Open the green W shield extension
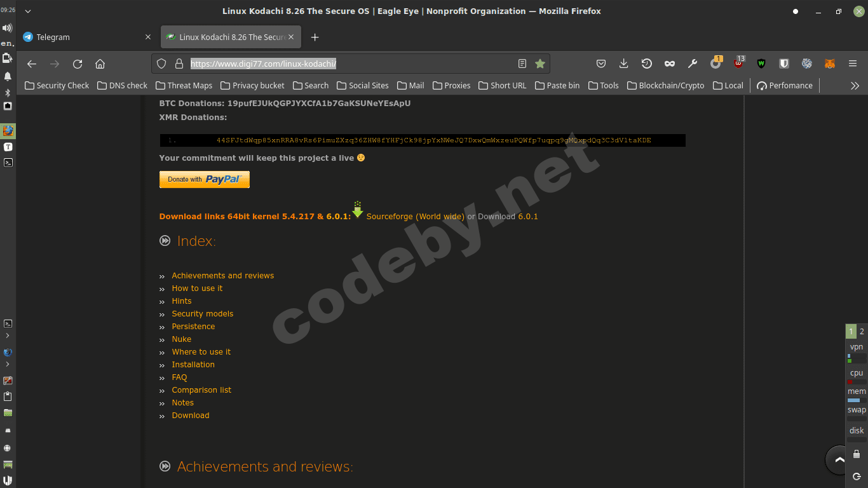 [761, 64]
